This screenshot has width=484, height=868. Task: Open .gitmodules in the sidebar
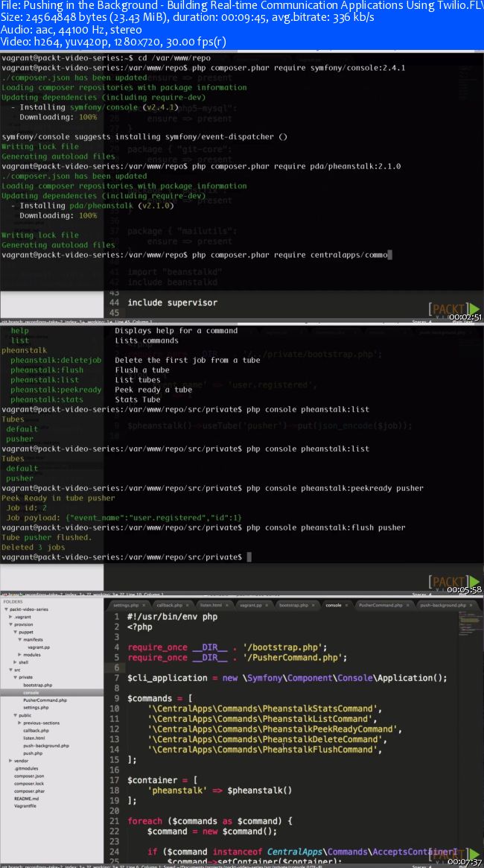tap(26, 768)
